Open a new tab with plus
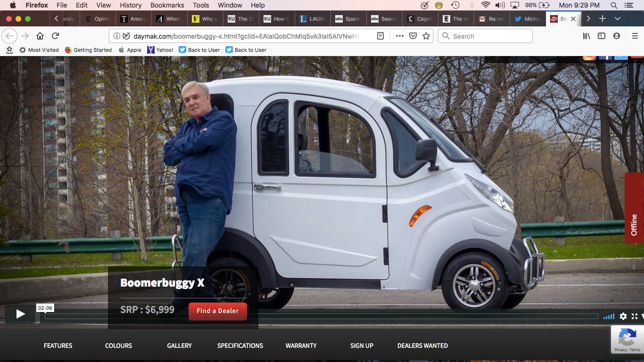This screenshot has height=362, width=644. point(603,18)
